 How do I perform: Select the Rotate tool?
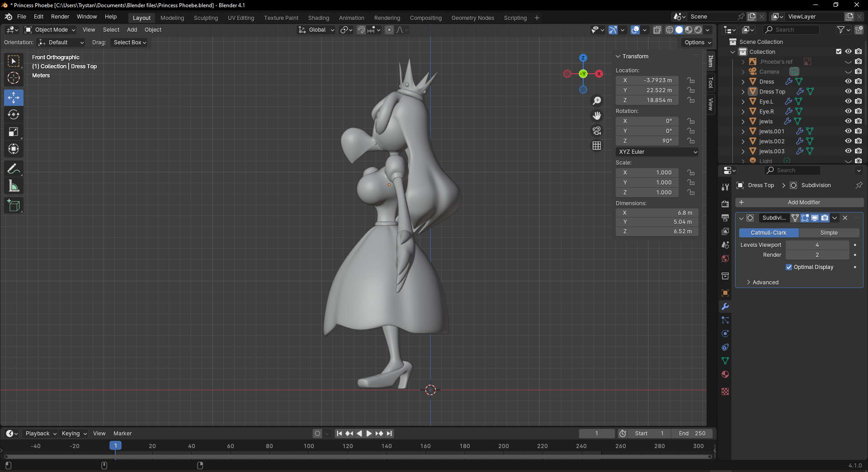coord(14,115)
